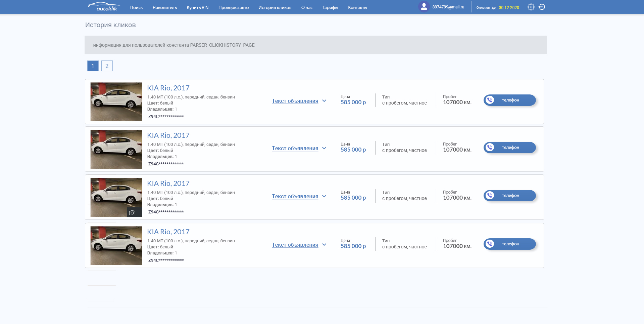Go to pagination page 2
644x324 pixels.
(107, 66)
